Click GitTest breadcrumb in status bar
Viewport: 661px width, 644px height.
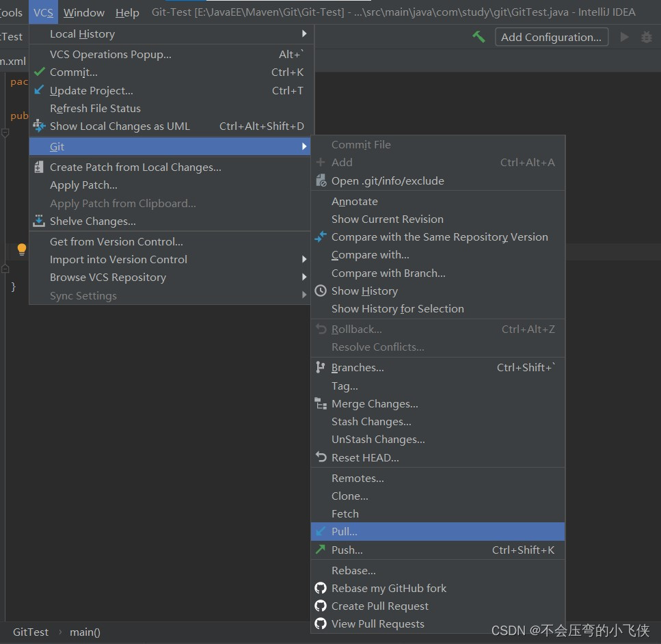tap(31, 632)
